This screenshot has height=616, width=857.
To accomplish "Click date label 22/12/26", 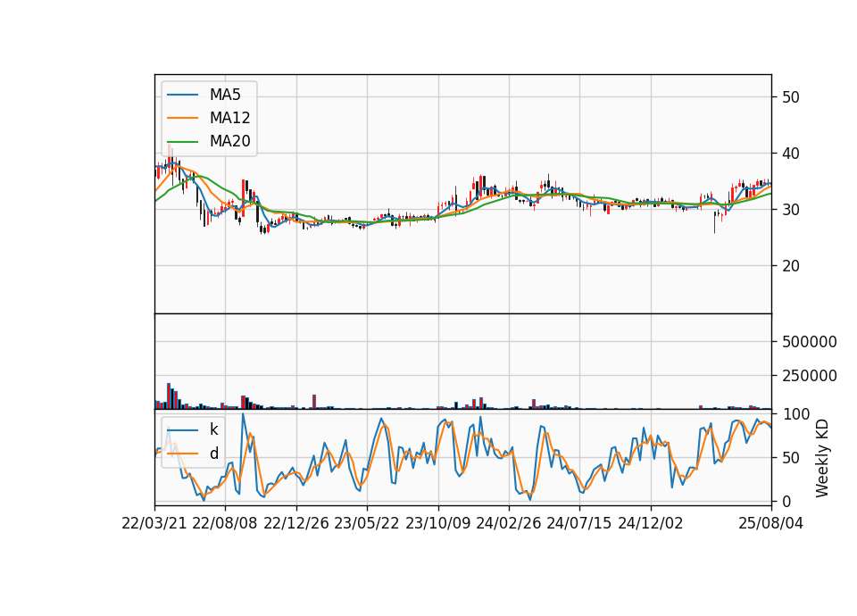I will pyautogui.click(x=296, y=523).
